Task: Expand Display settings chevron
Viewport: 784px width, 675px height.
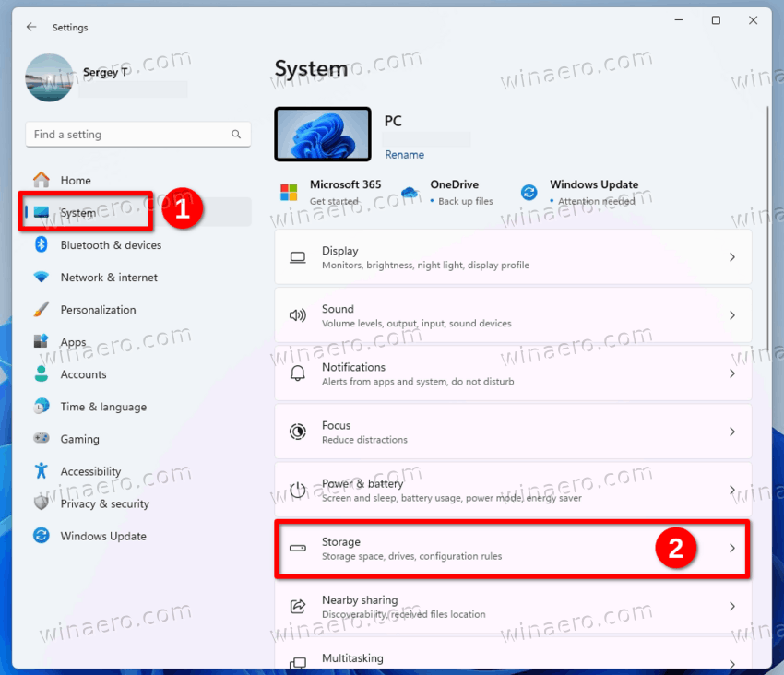Action: pos(732,257)
